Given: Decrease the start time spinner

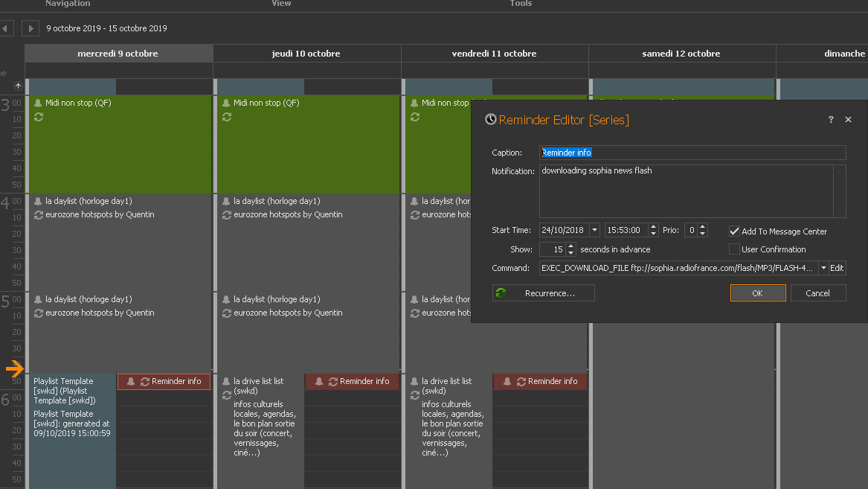Looking at the screenshot, I should (653, 234).
